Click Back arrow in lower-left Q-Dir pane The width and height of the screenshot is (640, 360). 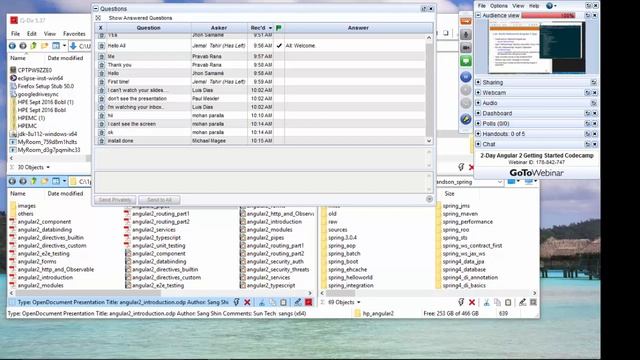[x=13, y=181]
